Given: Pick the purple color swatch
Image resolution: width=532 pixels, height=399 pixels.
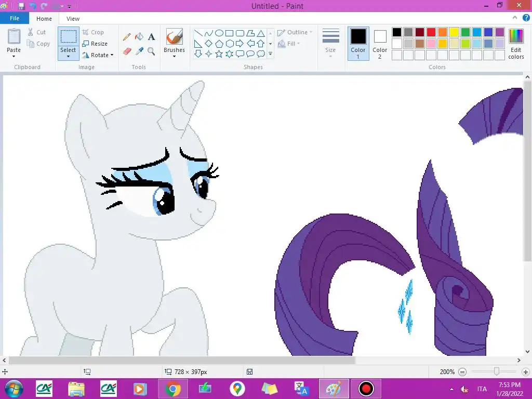Looking at the screenshot, I should (500, 32).
